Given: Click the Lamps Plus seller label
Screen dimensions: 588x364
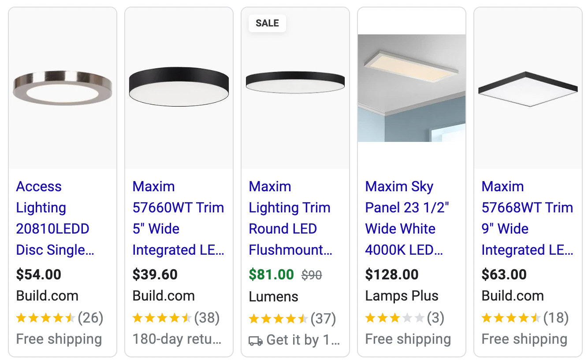Looking at the screenshot, I should click(x=401, y=296).
